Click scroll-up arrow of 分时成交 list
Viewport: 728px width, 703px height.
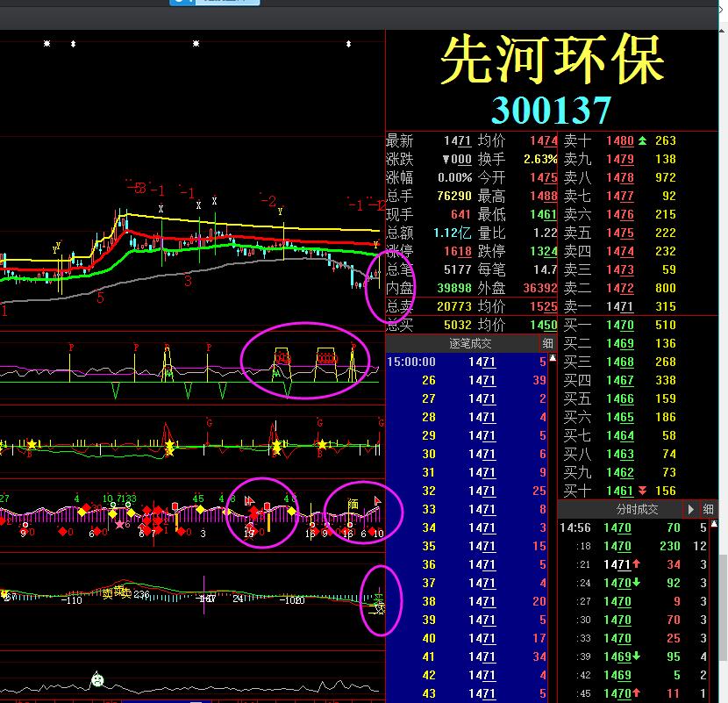[715, 524]
